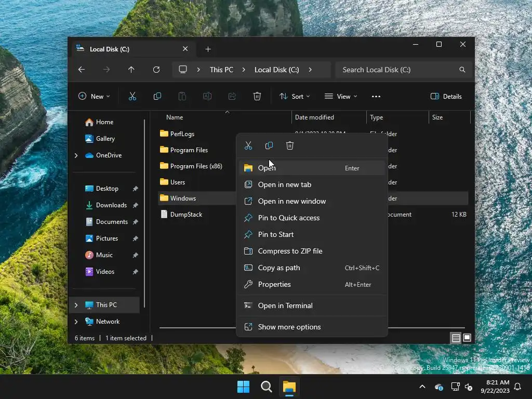This screenshot has width=532, height=399.
Task: Click the Forward navigation arrow
Action: click(x=107, y=70)
